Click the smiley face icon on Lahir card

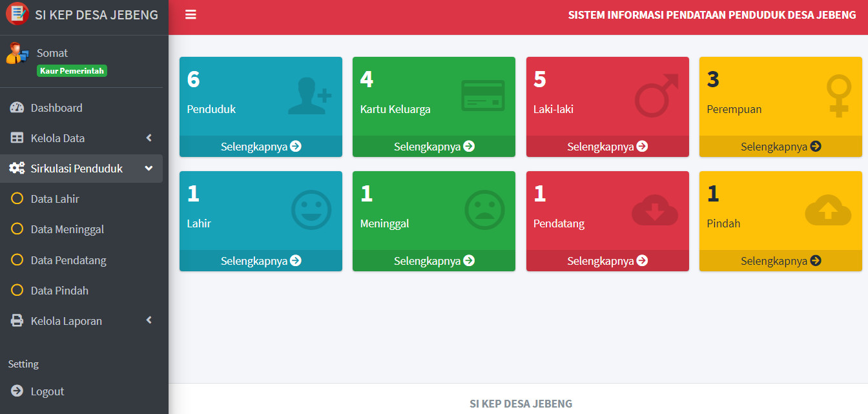(x=311, y=210)
